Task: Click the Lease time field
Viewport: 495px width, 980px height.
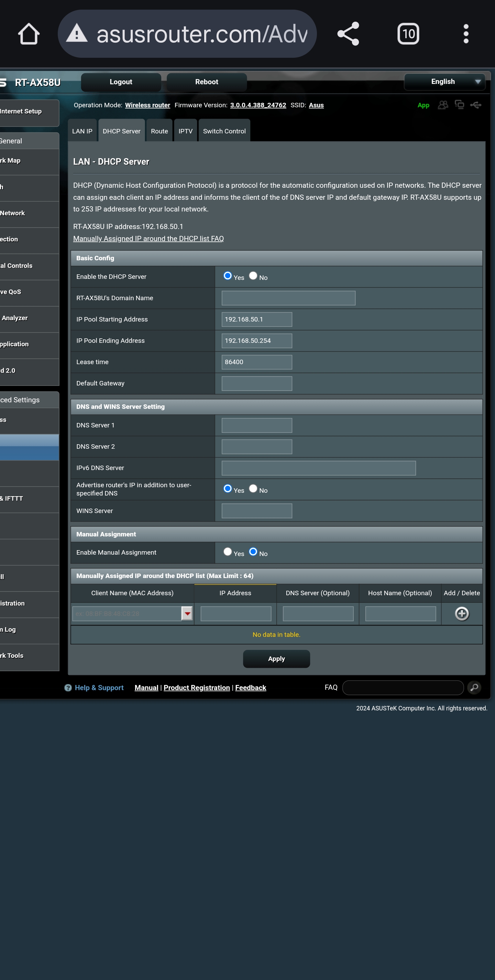Action: click(257, 362)
